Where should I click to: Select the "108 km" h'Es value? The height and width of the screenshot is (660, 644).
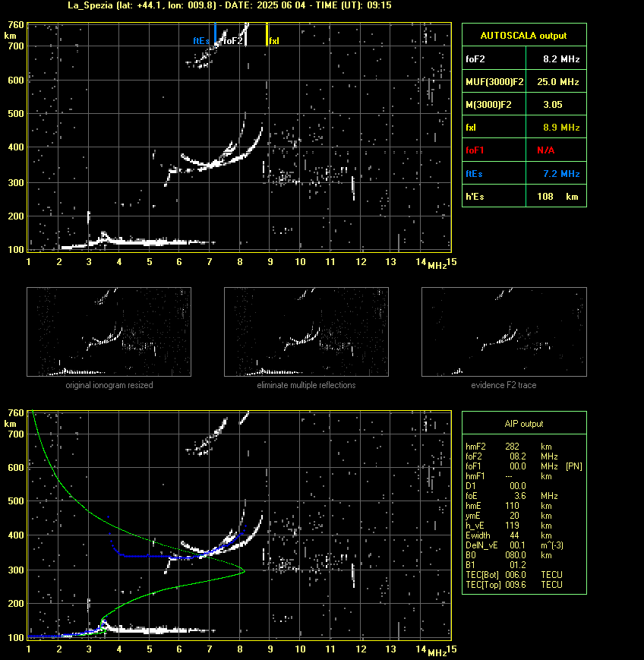(x=557, y=197)
